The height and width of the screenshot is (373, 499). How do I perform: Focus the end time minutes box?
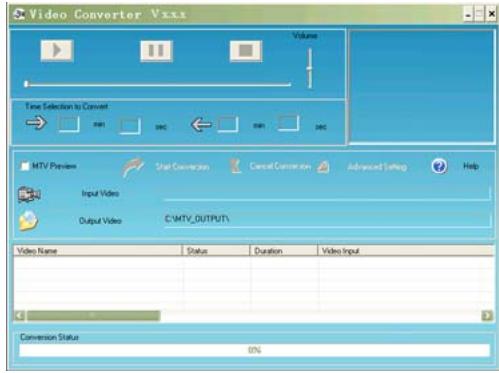(228, 125)
